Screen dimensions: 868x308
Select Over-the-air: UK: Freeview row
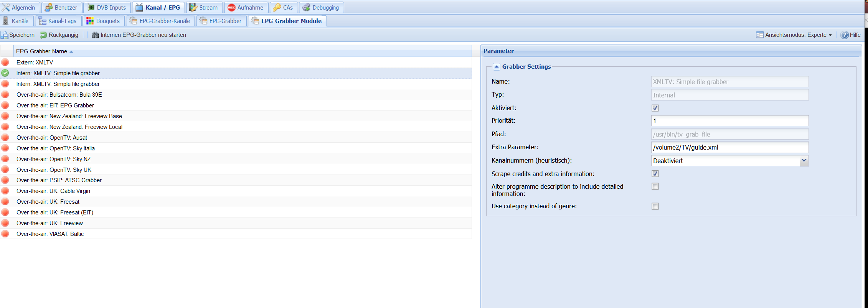coord(236,223)
